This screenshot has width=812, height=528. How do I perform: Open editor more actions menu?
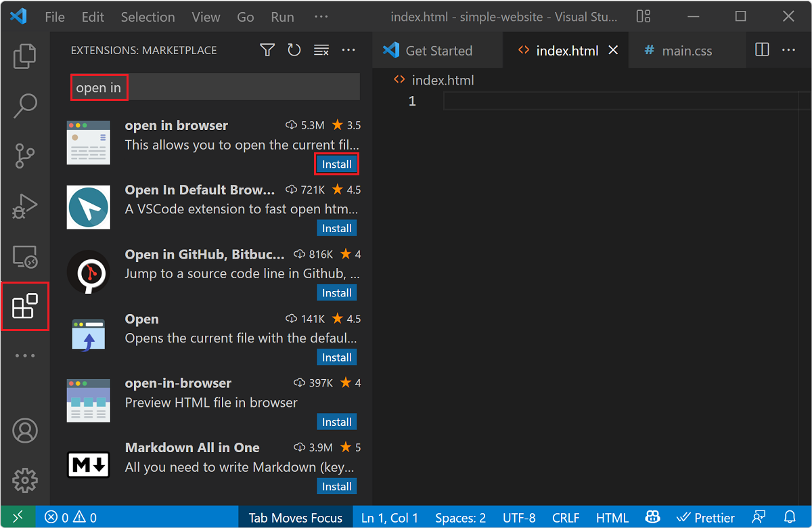[x=788, y=50]
